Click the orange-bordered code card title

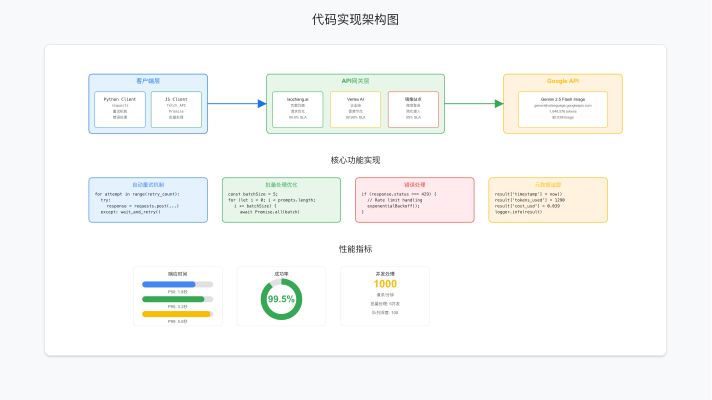click(x=548, y=185)
